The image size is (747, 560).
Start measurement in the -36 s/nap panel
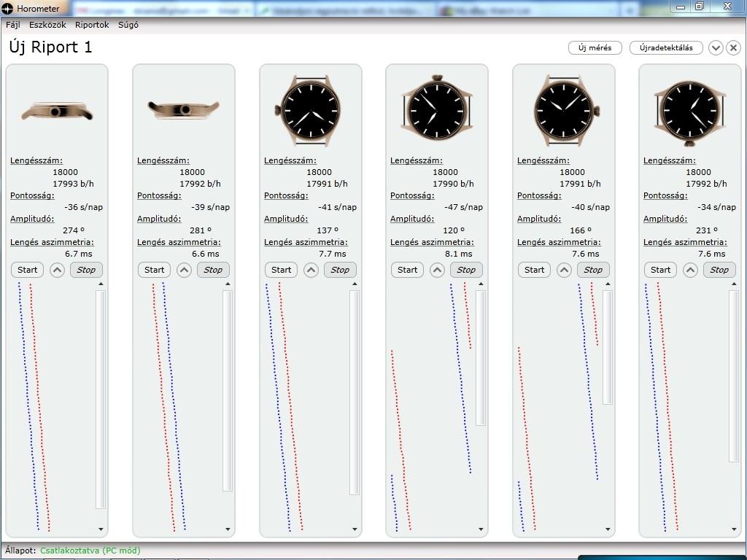pos(27,270)
